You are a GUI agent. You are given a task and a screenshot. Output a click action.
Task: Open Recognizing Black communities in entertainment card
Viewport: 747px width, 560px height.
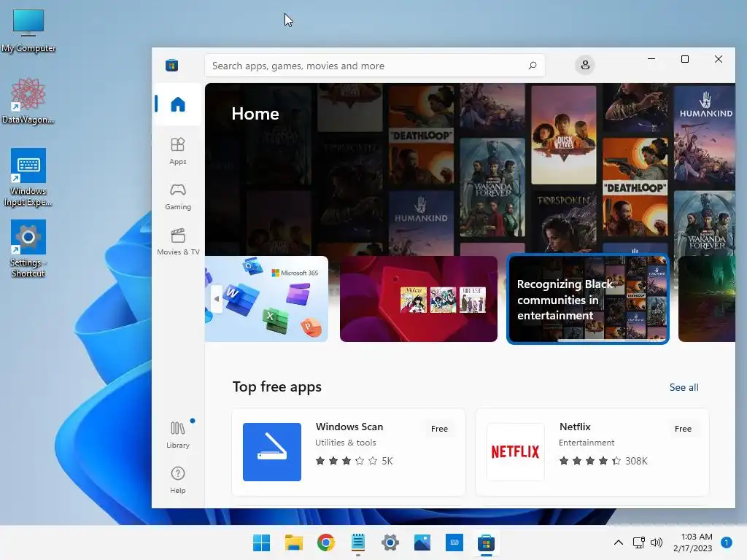(x=588, y=299)
